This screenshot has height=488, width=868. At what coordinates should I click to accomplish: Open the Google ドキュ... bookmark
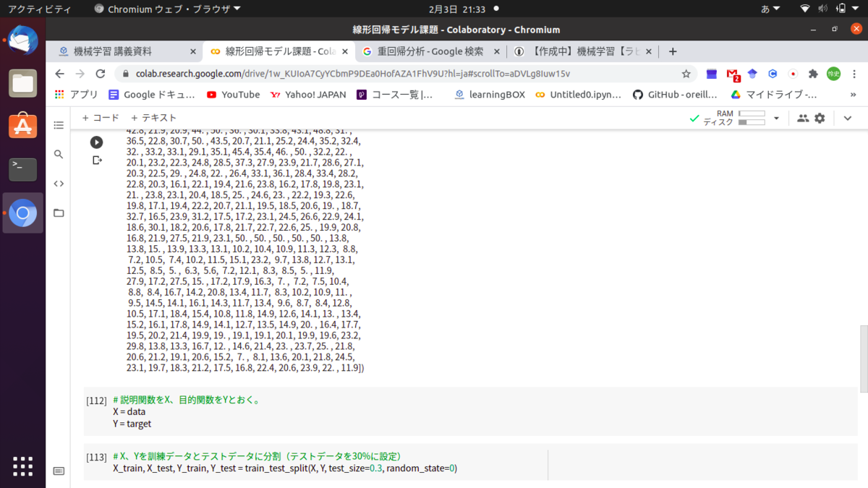tap(152, 95)
